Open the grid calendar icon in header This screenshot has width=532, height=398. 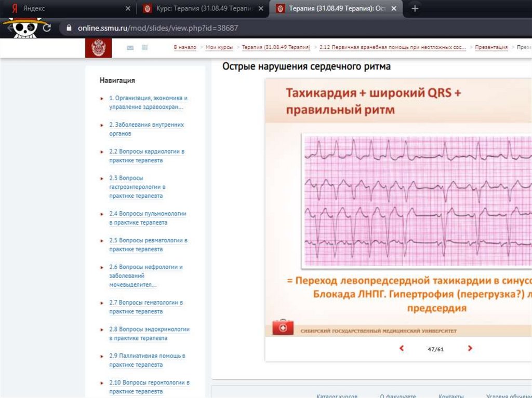[144, 48]
